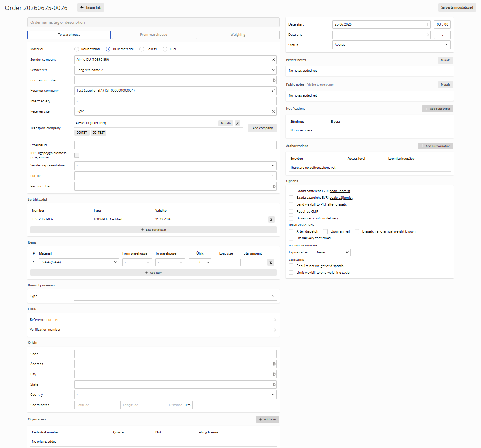
Task: Open Date end calendar icon
Action: [x=428, y=35]
